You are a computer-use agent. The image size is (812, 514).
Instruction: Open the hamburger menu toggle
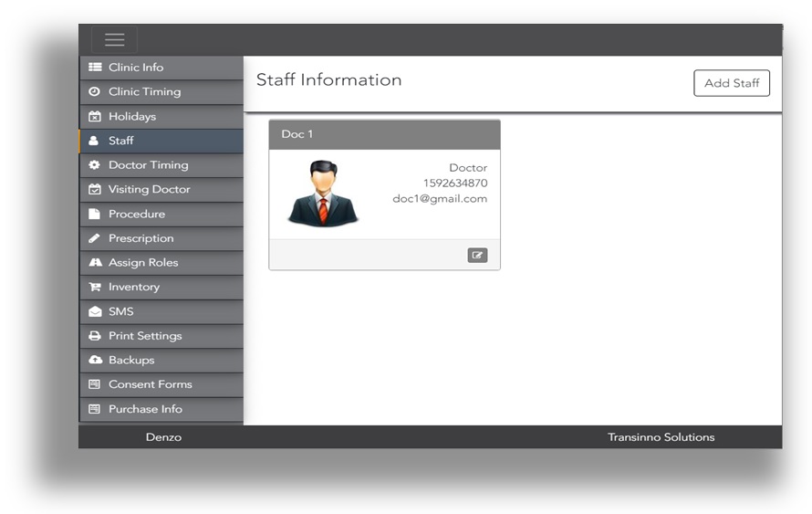point(114,39)
